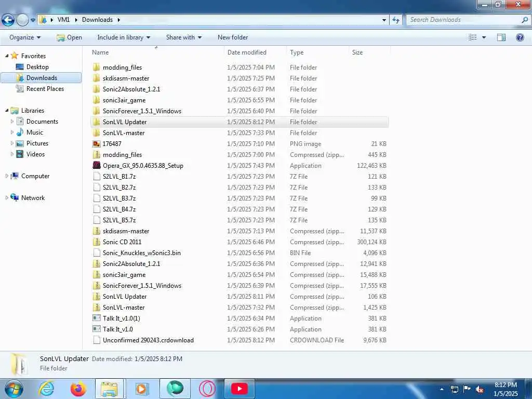532x399 pixels.
Task: Collapse the Favorites tree section
Action: 6,56
